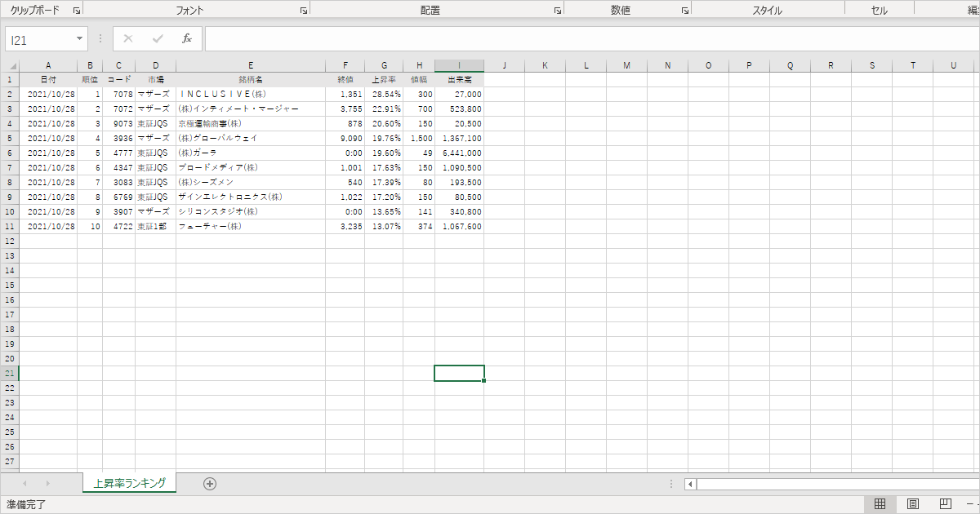This screenshot has width=980, height=514.
Task: Click volume cell 1,067,600
Action: pyautogui.click(x=459, y=227)
